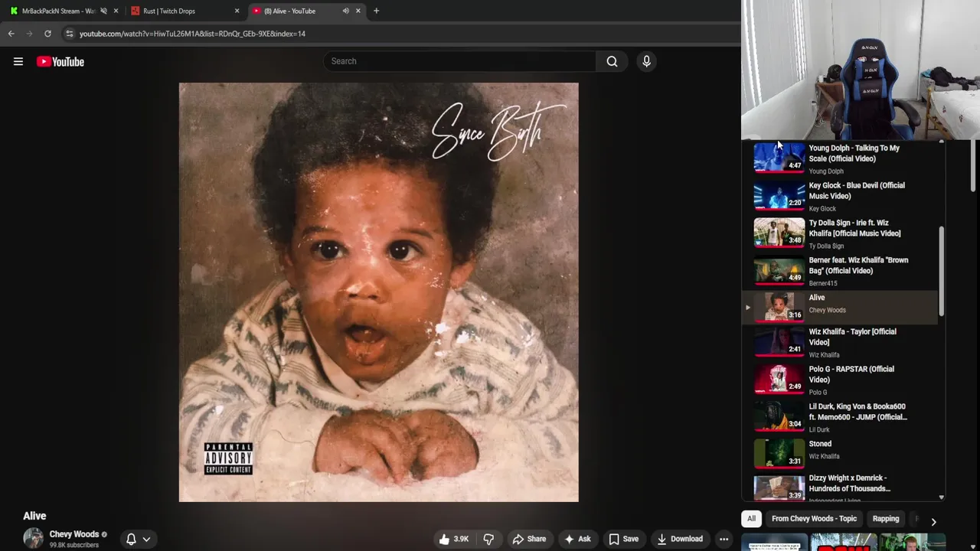Play Dizzy Wright Hundreds of Thousands thumbnail
980x551 pixels.
click(x=779, y=487)
